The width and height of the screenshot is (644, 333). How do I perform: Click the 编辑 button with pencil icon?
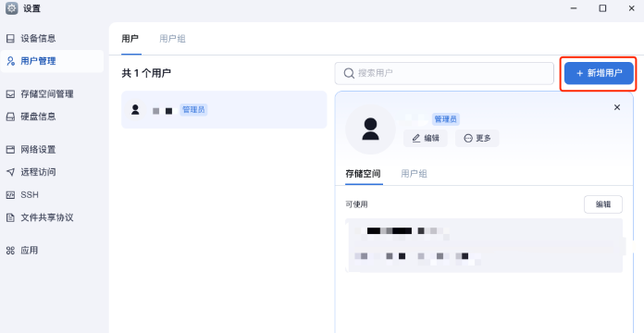pyautogui.click(x=426, y=138)
